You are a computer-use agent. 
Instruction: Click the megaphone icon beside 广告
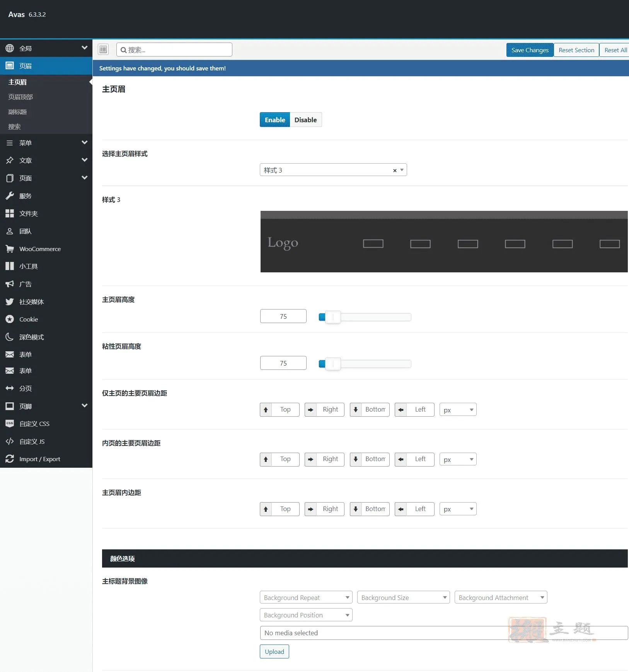point(10,284)
